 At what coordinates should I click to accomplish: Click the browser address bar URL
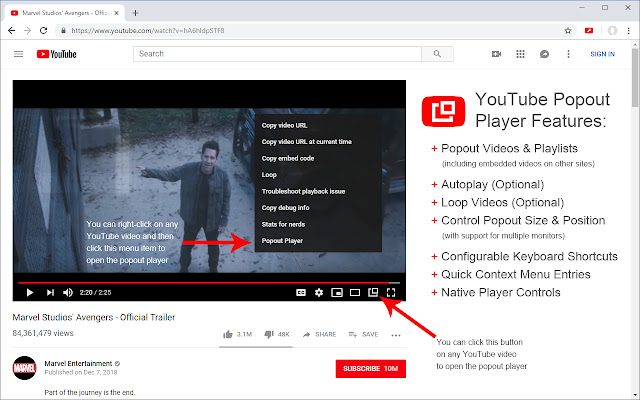[x=148, y=31]
